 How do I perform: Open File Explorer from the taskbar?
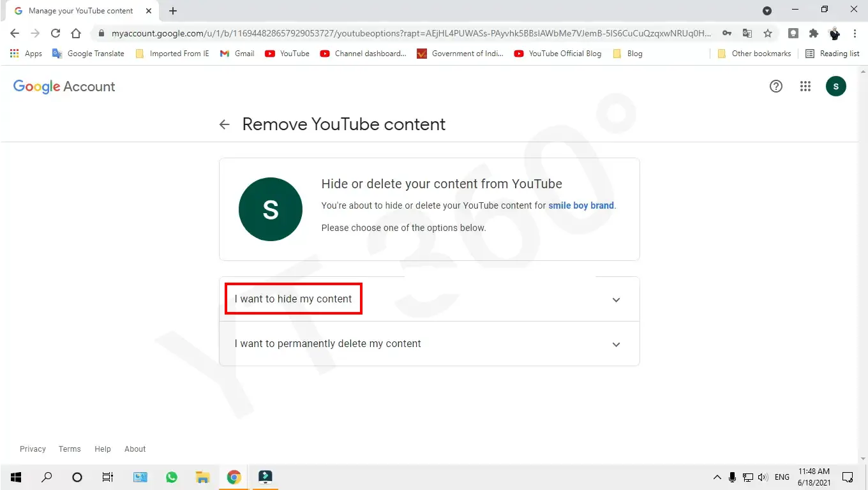(x=203, y=477)
